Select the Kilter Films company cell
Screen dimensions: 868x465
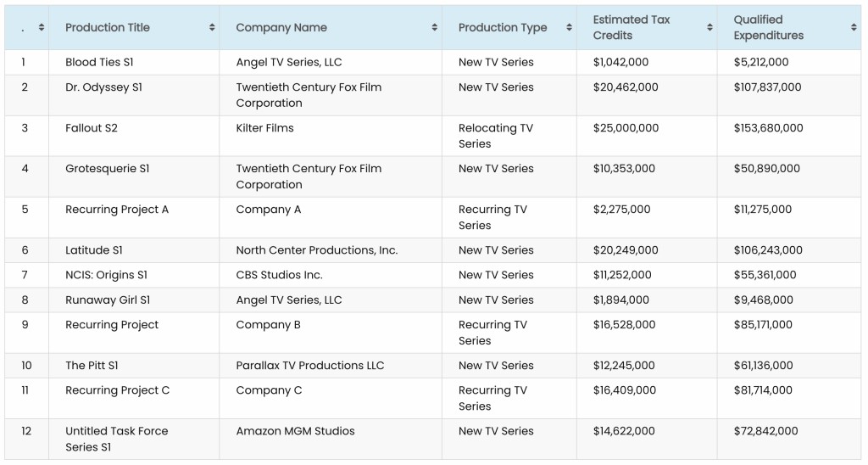click(x=264, y=128)
